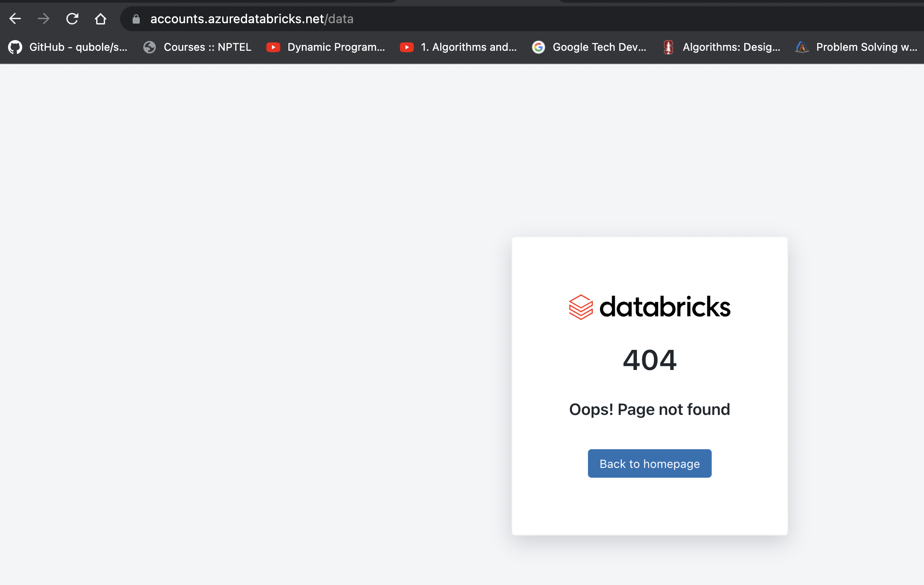Open Courses :: NPTEL bookmark
This screenshot has width=924, height=585.
pyautogui.click(x=207, y=47)
